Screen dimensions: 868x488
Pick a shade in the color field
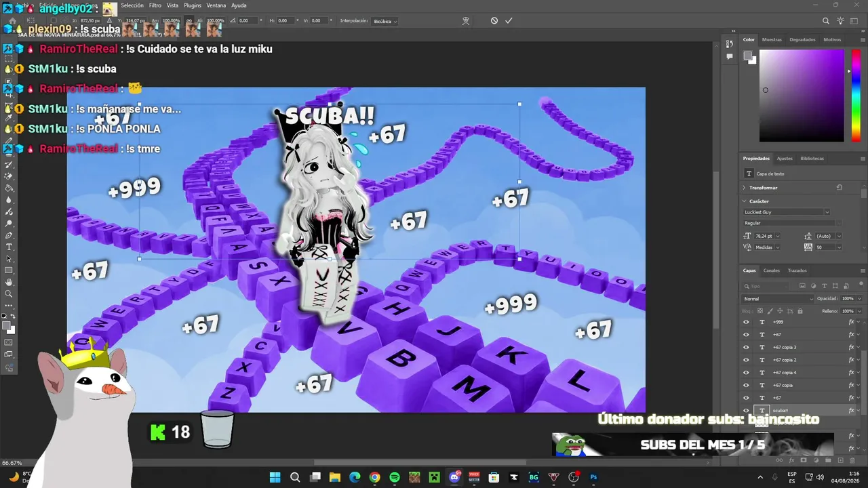click(802, 96)
